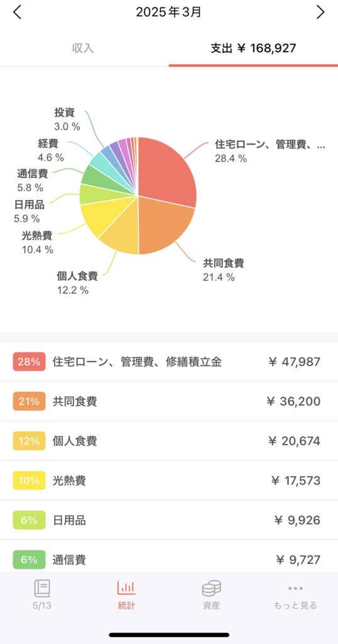This screenshot has height=644, width=338.
Task: Tap the 21% orange category badge
Action: 29,401
